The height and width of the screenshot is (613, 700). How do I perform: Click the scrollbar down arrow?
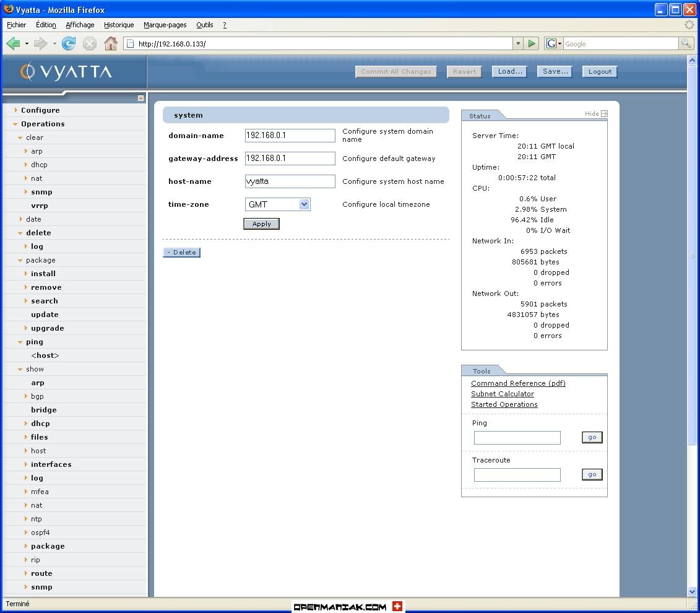692,592
